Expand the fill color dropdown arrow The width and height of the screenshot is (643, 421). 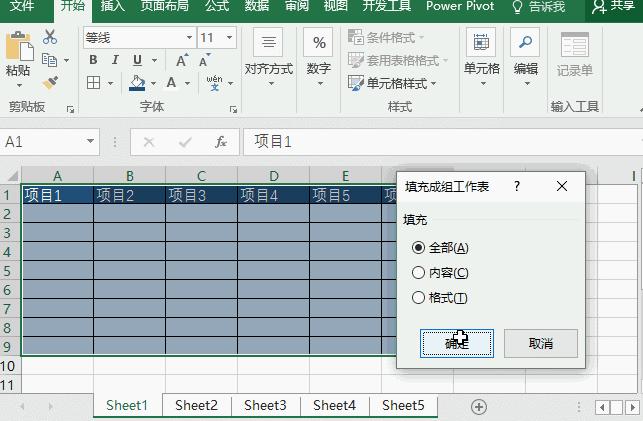tap(153, 83)
